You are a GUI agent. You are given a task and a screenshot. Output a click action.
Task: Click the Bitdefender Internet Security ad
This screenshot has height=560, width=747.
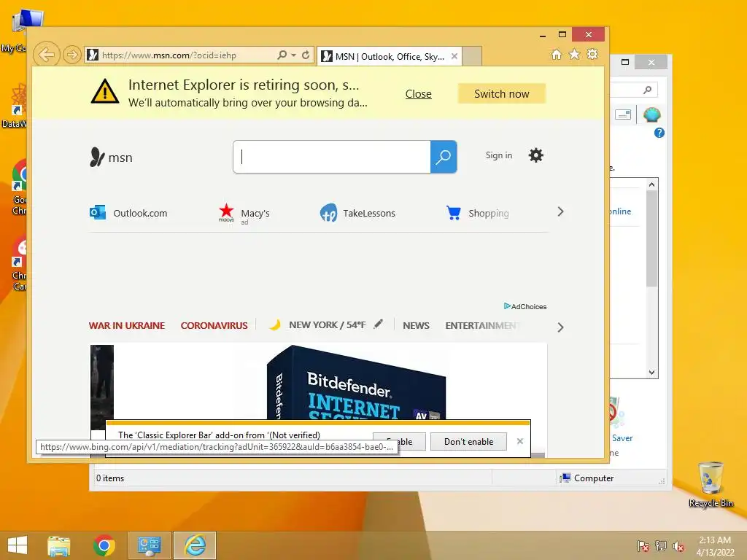(x=356, y=382)
